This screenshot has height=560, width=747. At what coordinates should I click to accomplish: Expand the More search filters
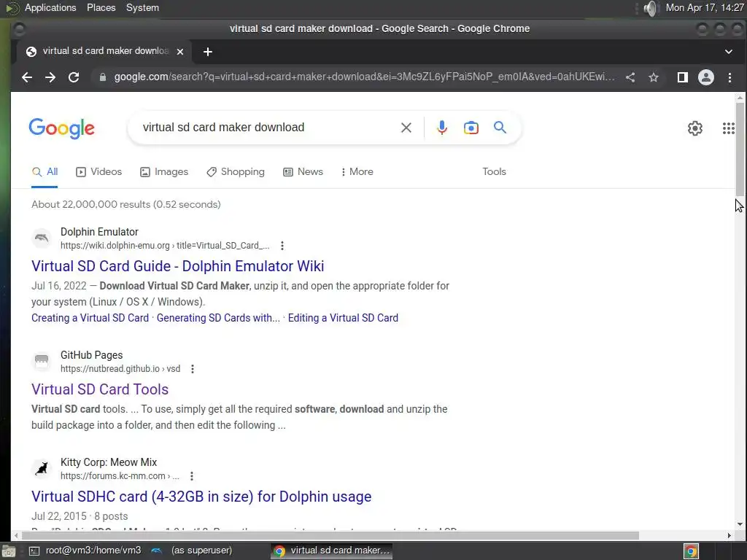[x=357, y=172]
